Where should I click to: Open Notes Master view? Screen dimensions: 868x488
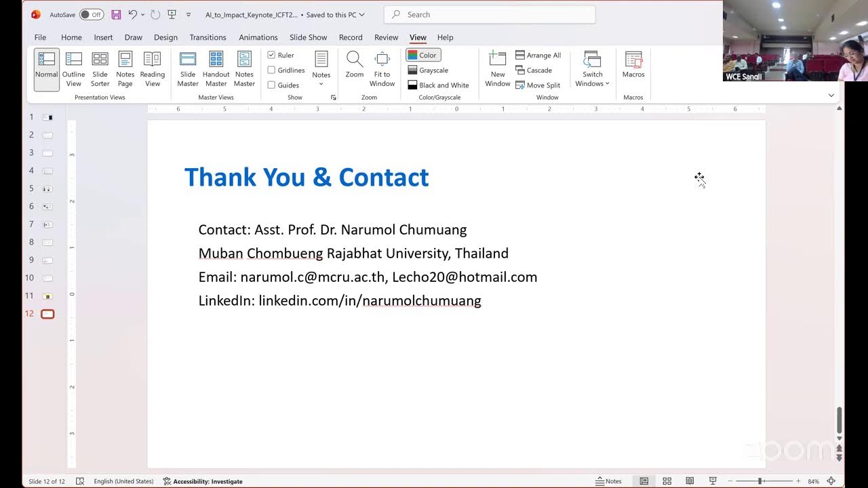244,70
